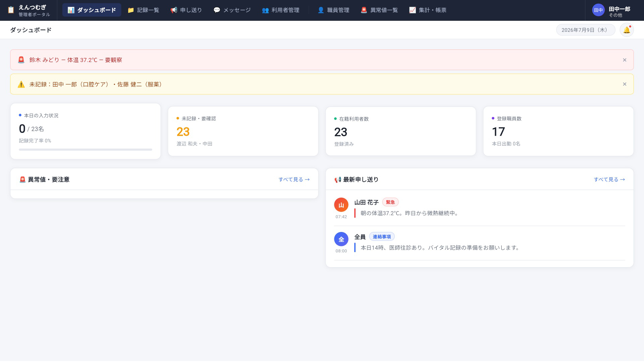Dismiss the 未記録 warning banner
644x362 pixels.
point(625,84)
